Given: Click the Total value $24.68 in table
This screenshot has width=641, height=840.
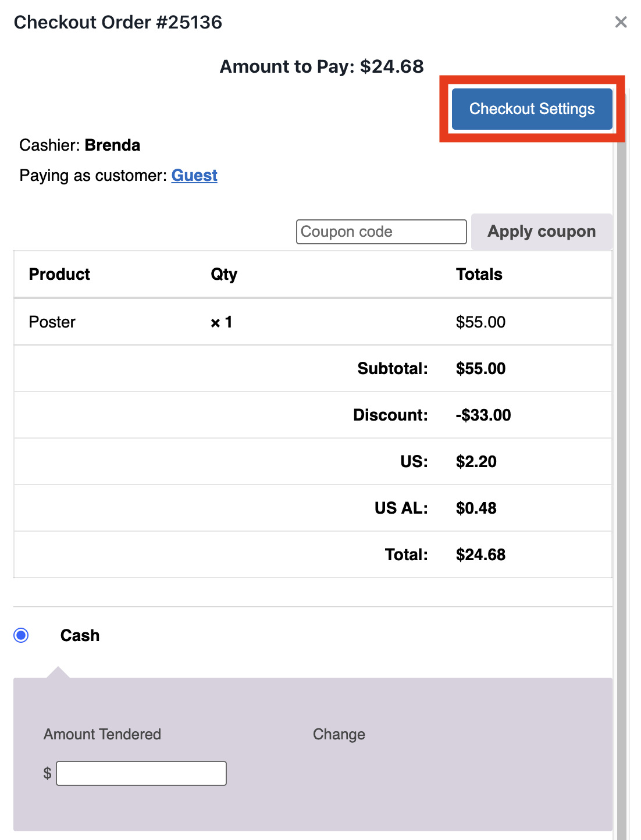Looking at the screenshot, I should pyautogui.click(x=480, y=555).
